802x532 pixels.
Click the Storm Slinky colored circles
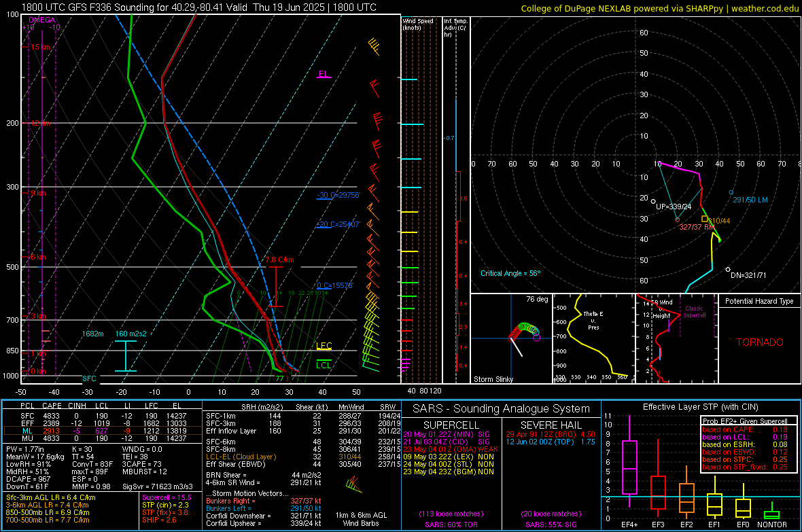click(524, 332)
